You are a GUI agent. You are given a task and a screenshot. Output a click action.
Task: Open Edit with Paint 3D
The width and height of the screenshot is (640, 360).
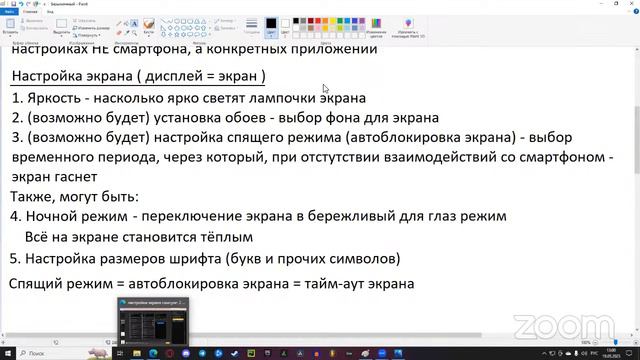pyautogui.click(x=408, y=28)
